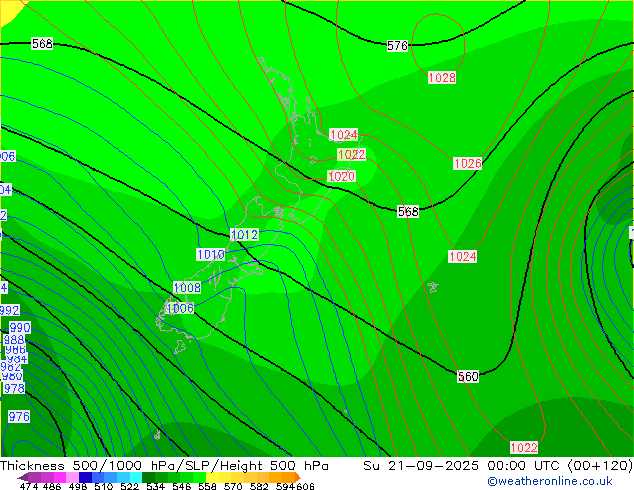This screenshot has height=490, width=634.
Task: Click the red '1028' pressure label
Action: (442, 77)
